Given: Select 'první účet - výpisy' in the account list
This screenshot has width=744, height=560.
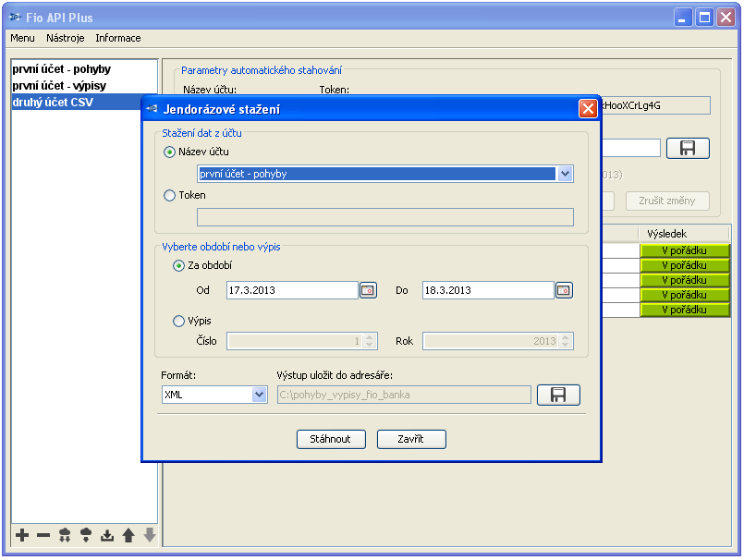Looking at the screenshot, I should click(59, 86).
